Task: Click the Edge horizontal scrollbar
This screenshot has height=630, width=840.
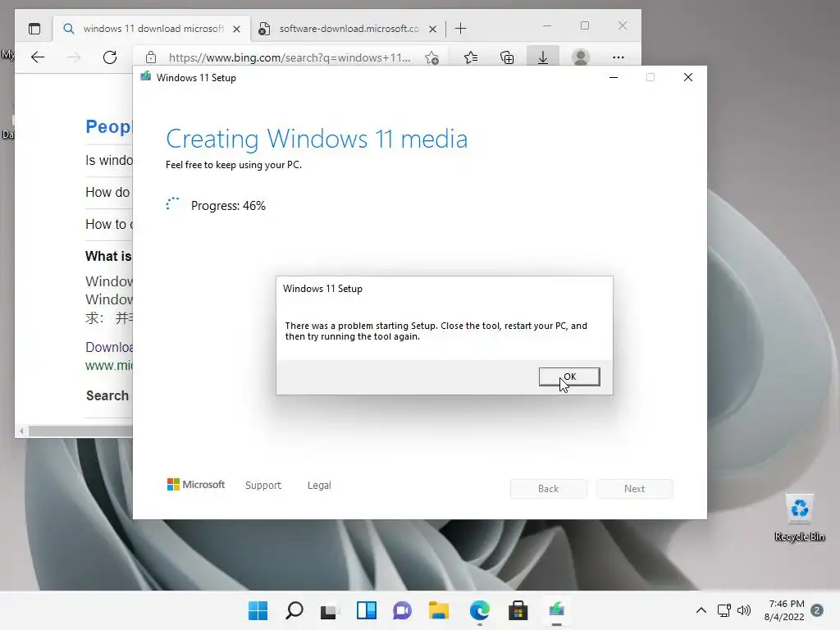Action: pyautogui.click(x=80, y=431)
